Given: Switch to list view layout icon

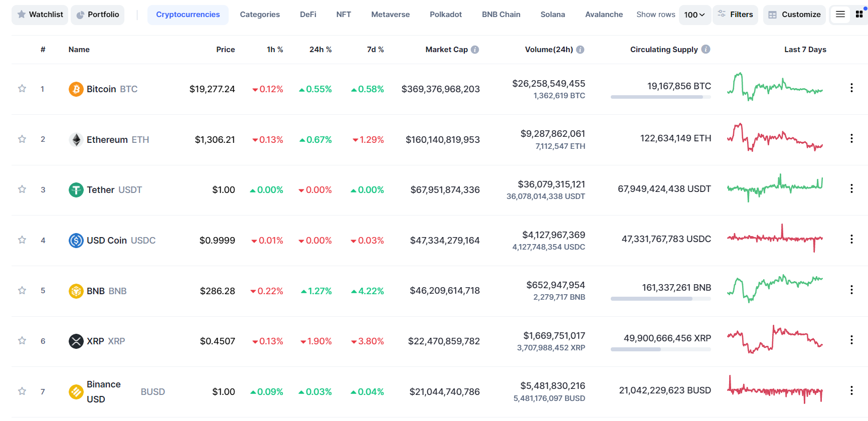Looking at the screenshot, I should 840,15.
